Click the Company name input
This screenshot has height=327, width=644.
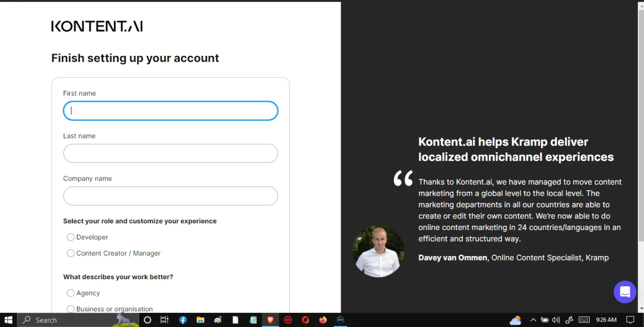tap(171, 196)
